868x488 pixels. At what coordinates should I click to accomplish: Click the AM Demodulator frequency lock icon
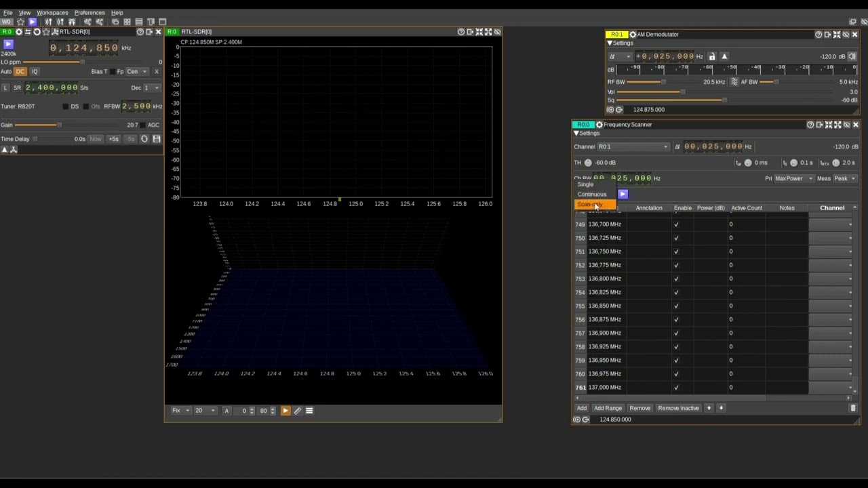pos(712,56)
